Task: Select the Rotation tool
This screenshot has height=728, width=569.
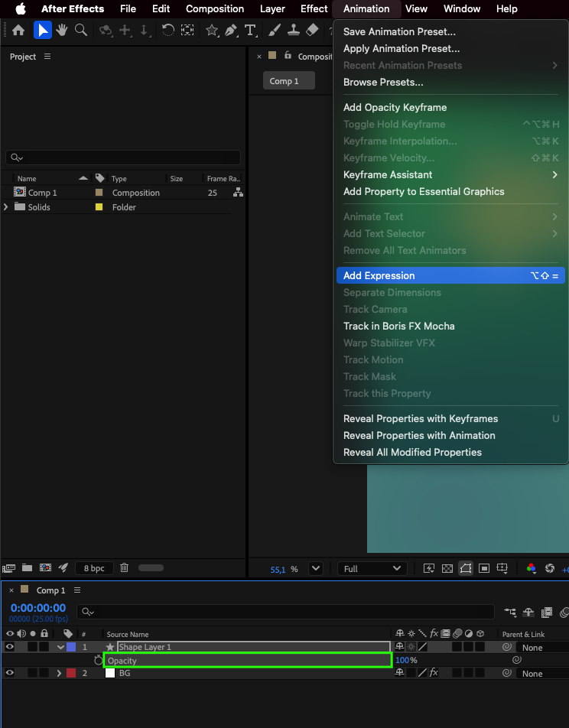Action: tap(167, 31)
